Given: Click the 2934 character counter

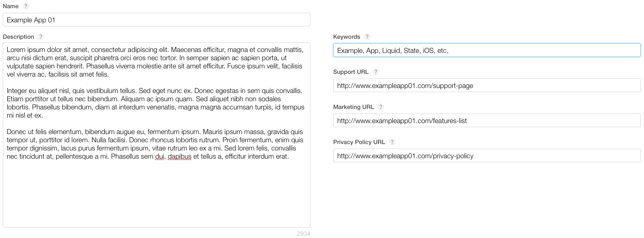Looking at the screenshot, I should [x=303, y=234].
